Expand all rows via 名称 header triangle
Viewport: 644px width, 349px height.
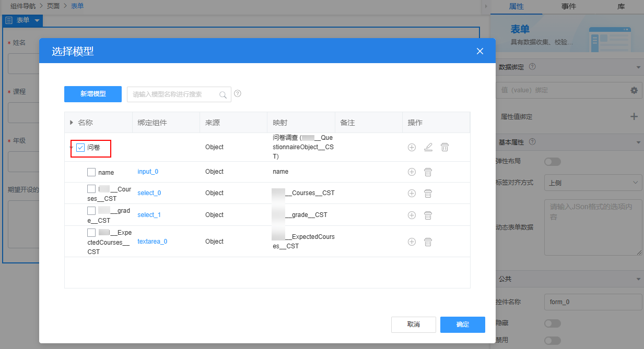click(x=72, y=123)
